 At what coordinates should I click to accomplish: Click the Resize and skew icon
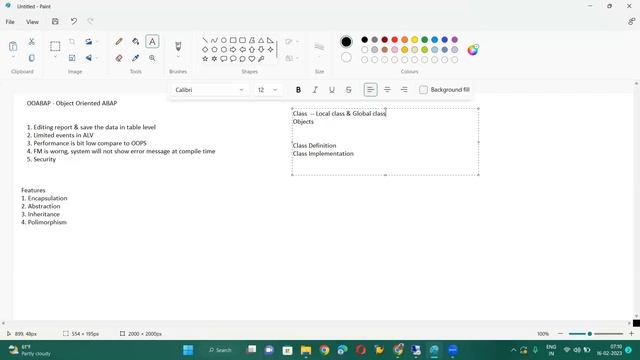[72, 58]
